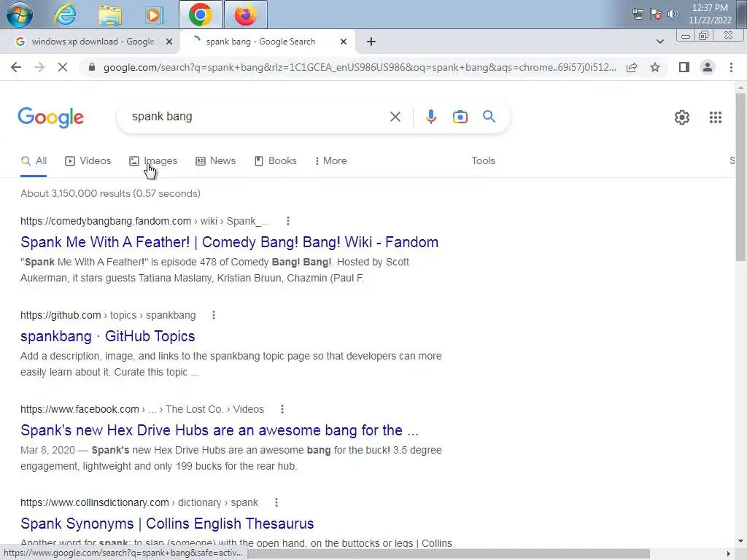The width and height of the screenshot is (747, 560).
Task: Click the network tray icon
Action: click(x=638, y=14)
